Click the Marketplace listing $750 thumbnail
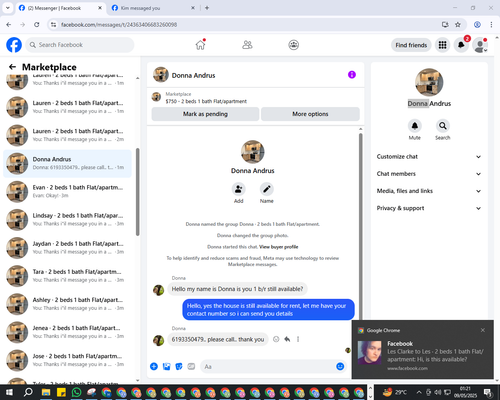Image resolution: width=500 pixels, height=400 pixels. (x=156, y=97)
